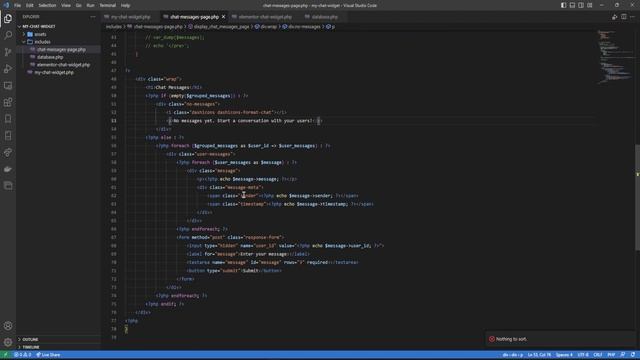Click the editor vertical scrollbar
The image size is (640, 360).
(637, 198)
